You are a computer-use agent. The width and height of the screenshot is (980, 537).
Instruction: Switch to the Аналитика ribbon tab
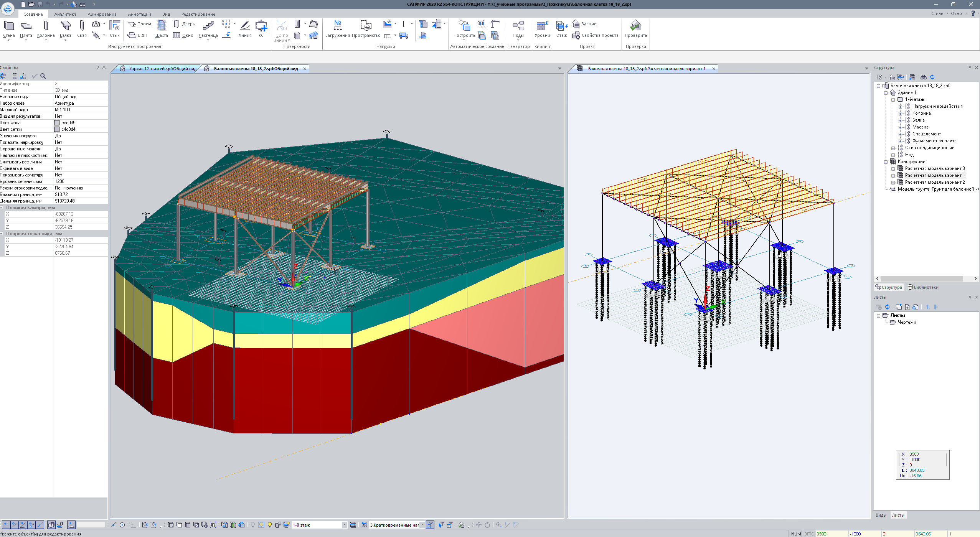click(65, 14)
